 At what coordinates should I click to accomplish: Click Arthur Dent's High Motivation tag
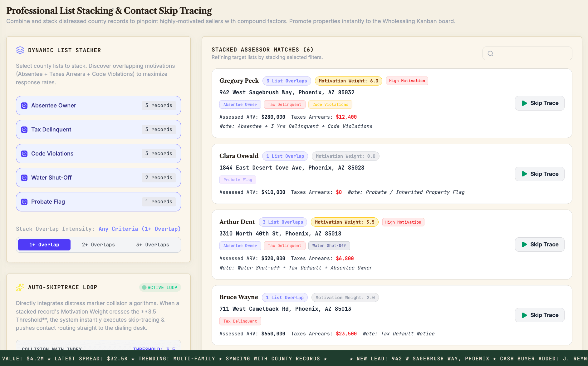coord(403,222)
